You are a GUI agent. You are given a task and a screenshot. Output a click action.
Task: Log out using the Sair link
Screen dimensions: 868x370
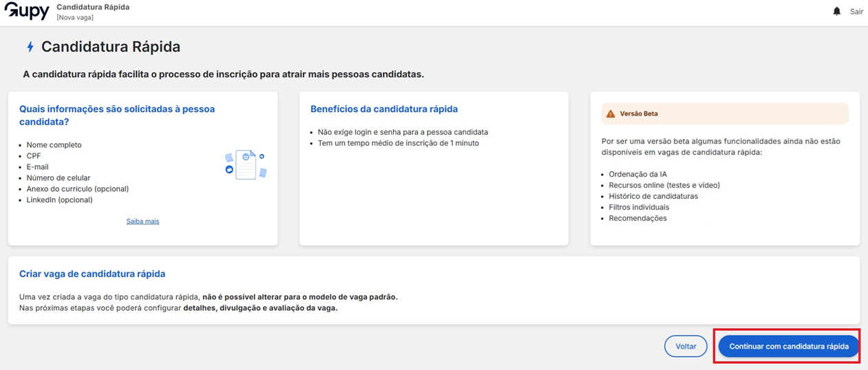point(856,12)
